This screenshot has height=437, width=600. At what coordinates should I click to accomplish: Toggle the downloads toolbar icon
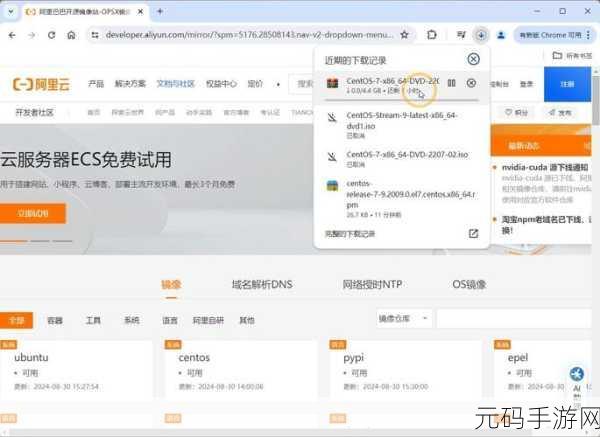click(481, 35)
